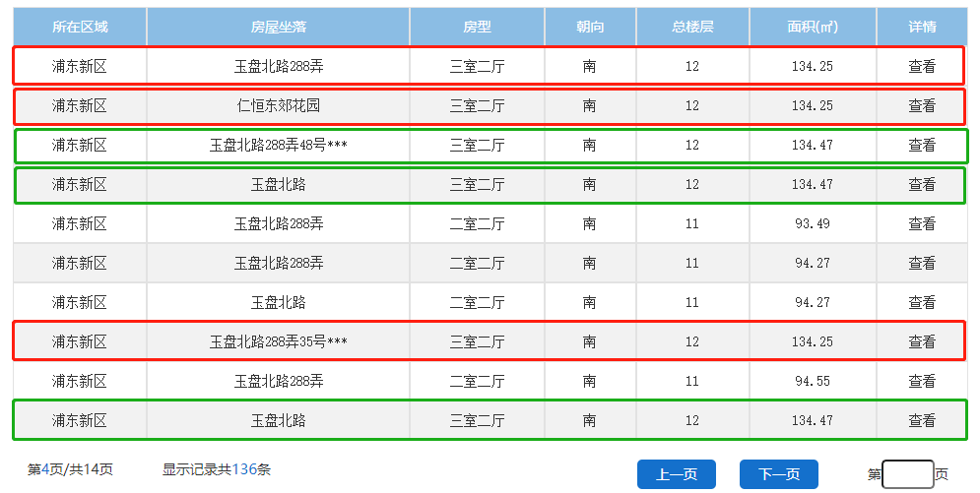Select 玉盘北路288弄 address in the 93.49 row
Image resolution: width=980 pixels, height=493 pixels.
[278, 223]
